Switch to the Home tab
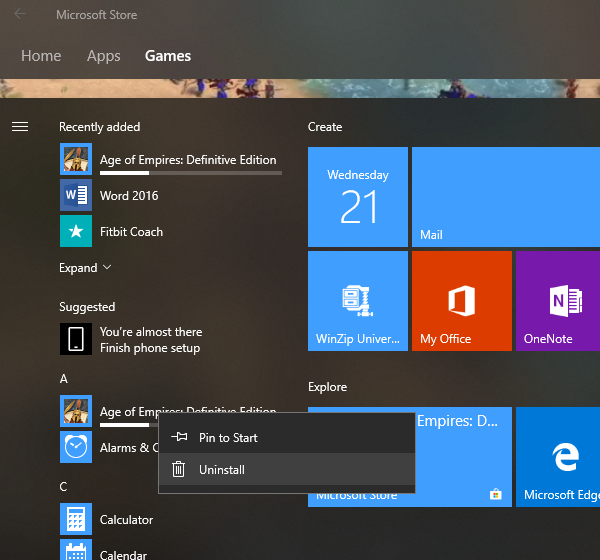This screenshot has width=600, height=560. pyautogui.click(x=41, y=56)
